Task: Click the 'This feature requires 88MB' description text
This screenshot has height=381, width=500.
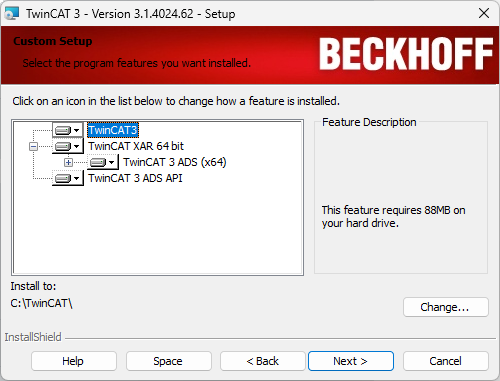Action: pos(393,216)
